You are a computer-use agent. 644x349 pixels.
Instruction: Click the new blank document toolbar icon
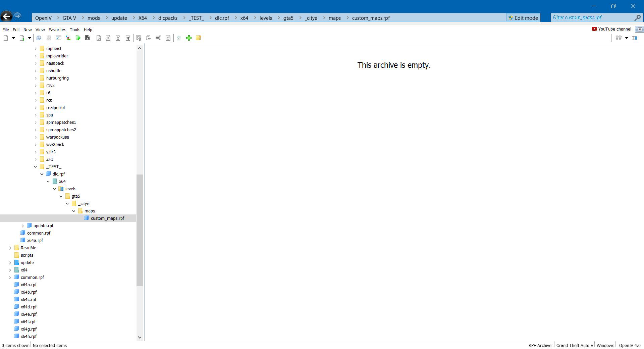click(x=6, y=38)
